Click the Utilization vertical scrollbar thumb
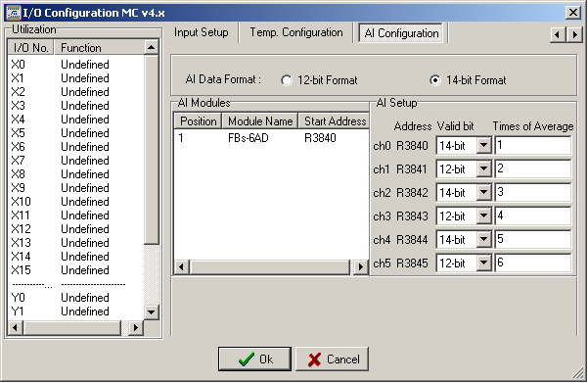The width and height of the screenshot is (588, 383). [x=151, y=150]
